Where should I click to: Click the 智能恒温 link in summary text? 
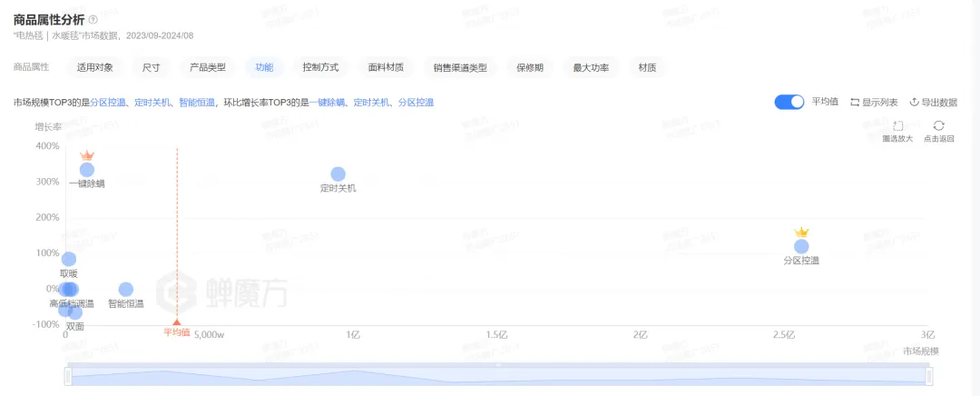pyautogui.click(x=196, y=103)
